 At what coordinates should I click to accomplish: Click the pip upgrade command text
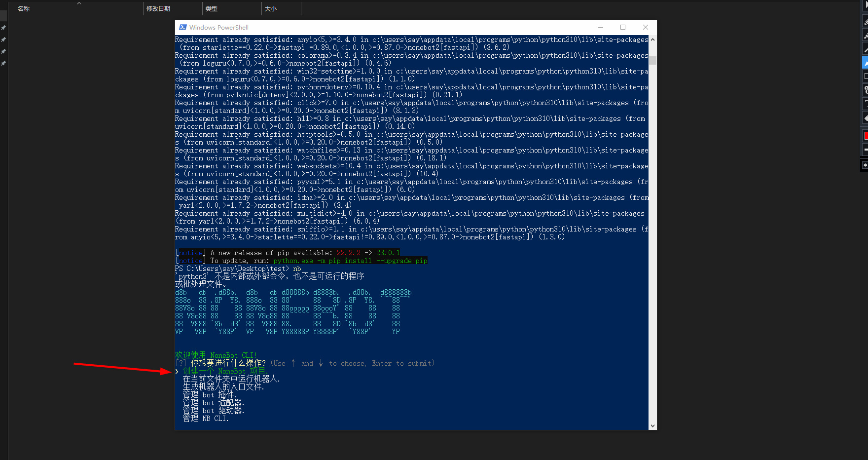(350, 261)
